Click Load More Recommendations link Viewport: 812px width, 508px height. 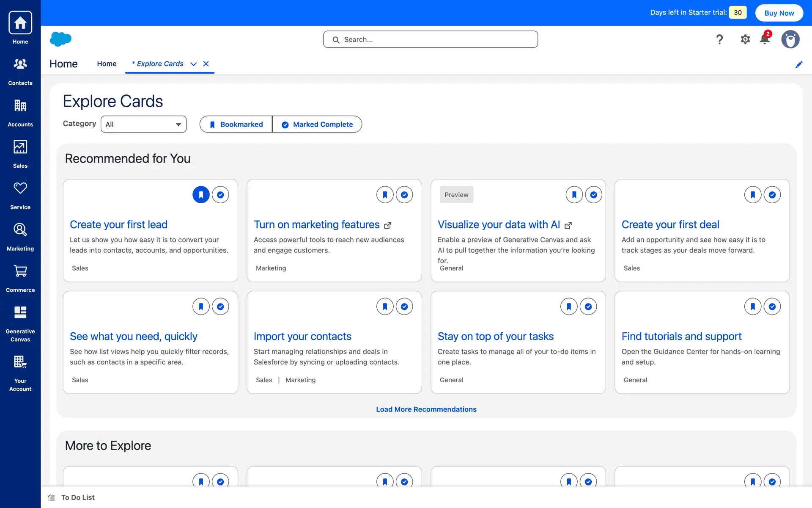426,409
